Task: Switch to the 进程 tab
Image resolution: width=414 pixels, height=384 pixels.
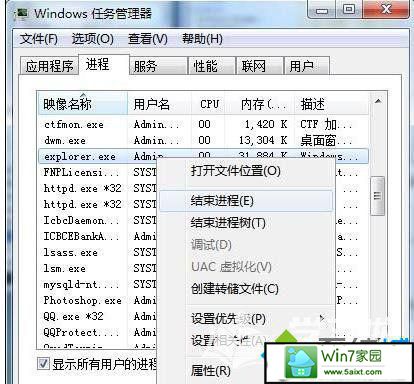Action: pos(104,64)
